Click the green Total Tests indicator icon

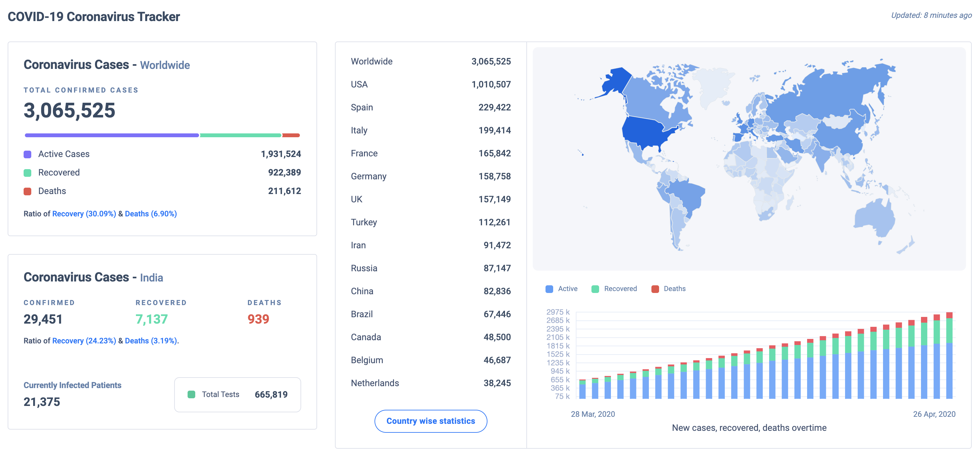[191, 394]
